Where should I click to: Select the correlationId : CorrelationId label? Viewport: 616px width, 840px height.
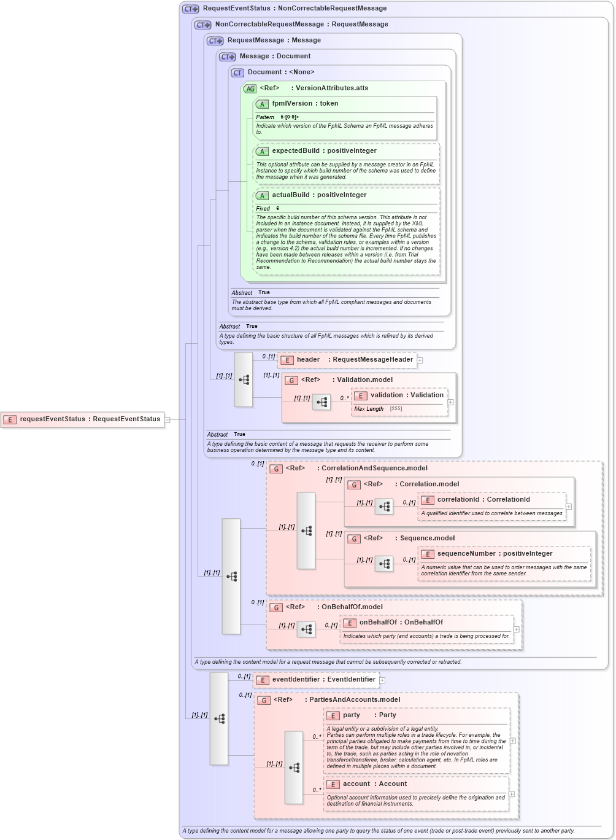(x=483, y=500)
